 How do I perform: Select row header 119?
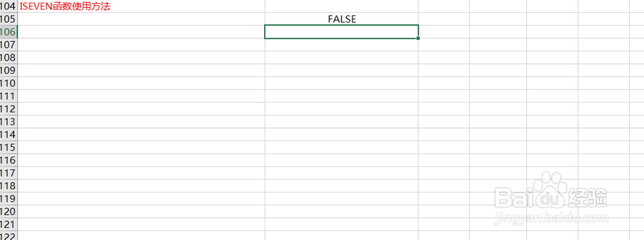(8, 199)
